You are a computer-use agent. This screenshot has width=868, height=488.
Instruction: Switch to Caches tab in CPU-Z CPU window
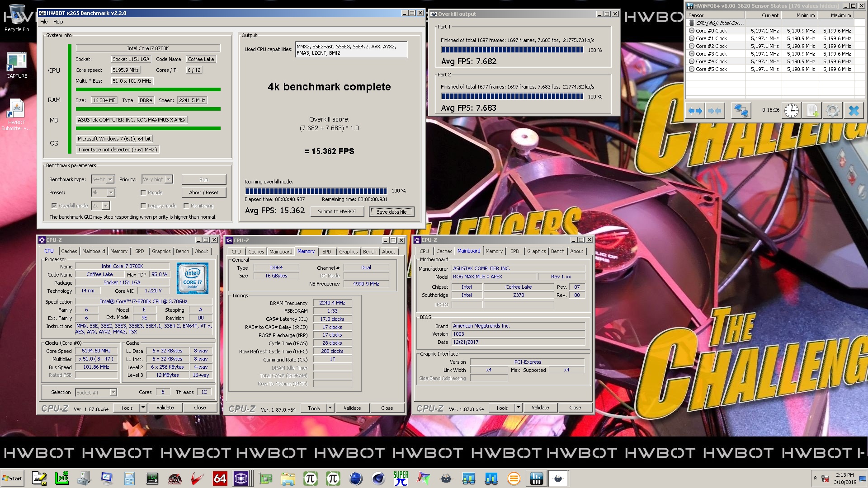[69, 251]
